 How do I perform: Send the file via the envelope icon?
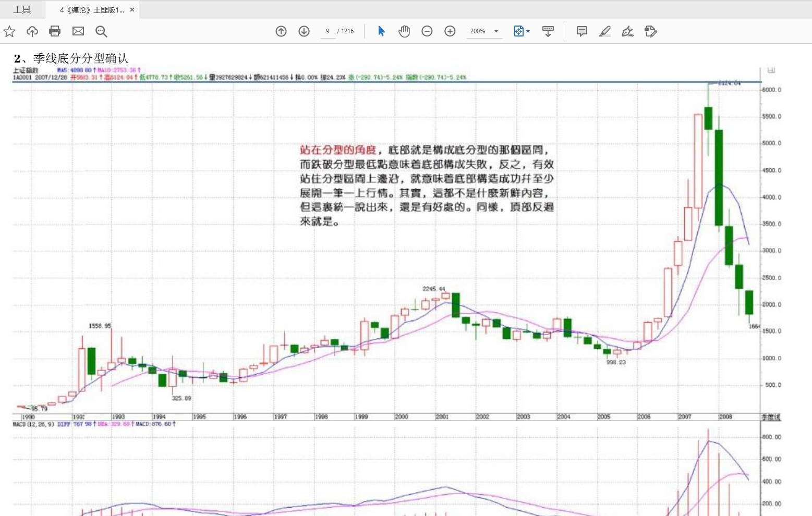point(78,31)
